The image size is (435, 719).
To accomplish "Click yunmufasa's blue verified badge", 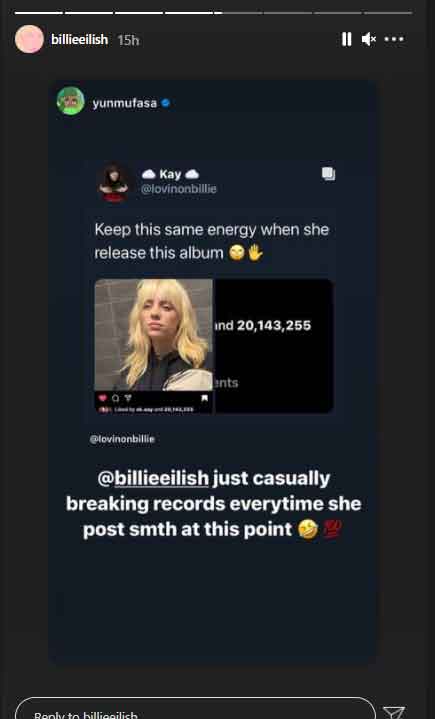I will [x=166, y=103].
